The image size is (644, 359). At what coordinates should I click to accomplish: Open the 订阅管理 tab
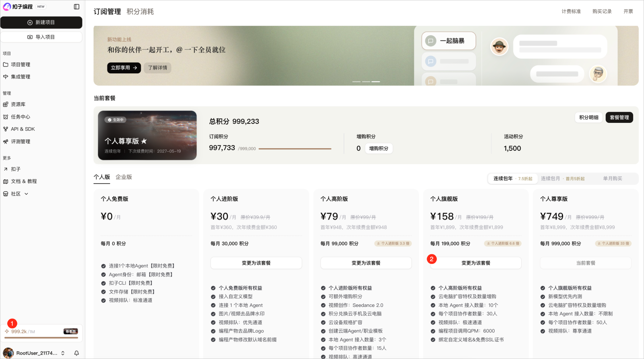[107, 12]
